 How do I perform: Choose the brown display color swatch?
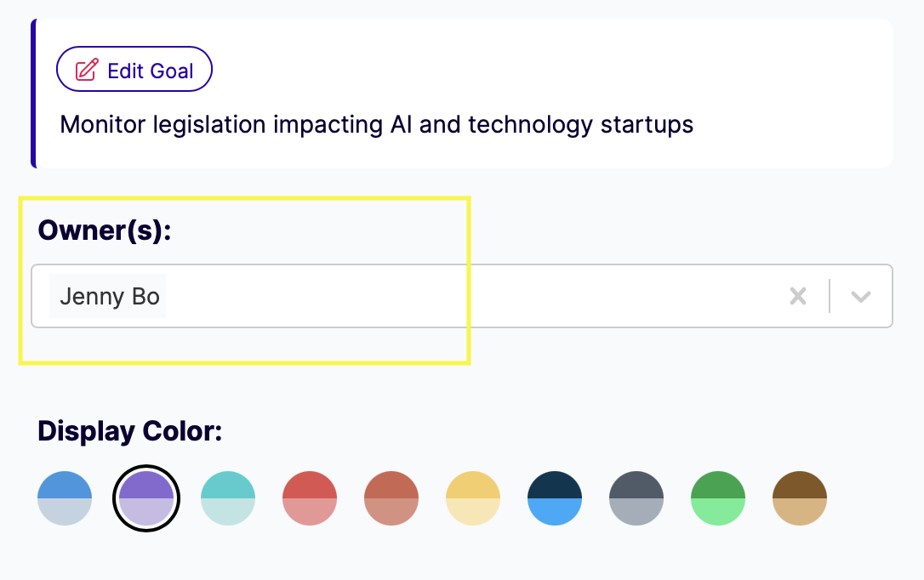tap(800, 498)
